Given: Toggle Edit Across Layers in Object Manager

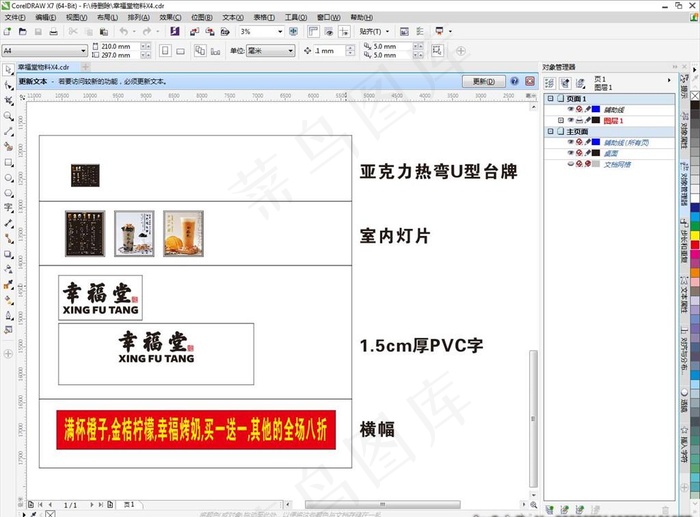Looking at the screenshot, I should coord(565,83).
